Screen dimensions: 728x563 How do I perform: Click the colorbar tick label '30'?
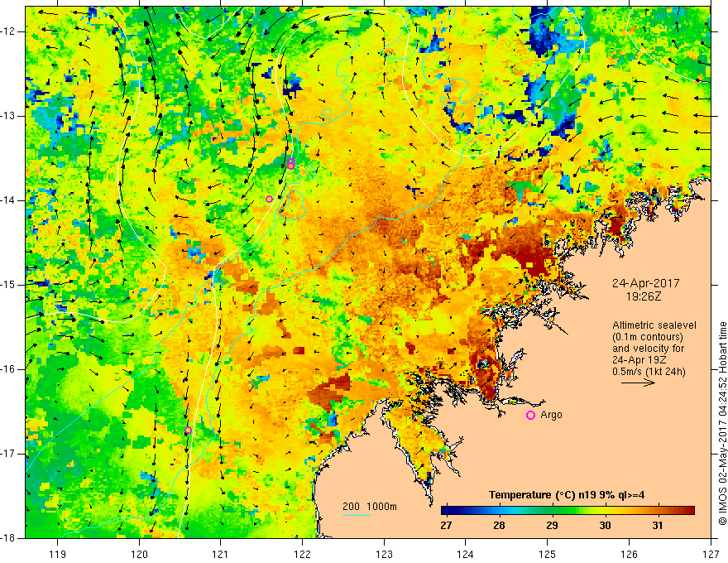(x=605, y=526)
